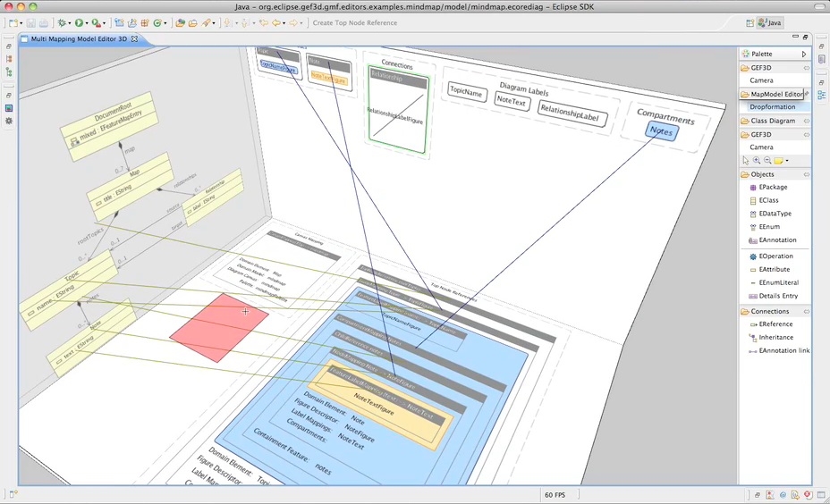The height and width of the screenshot is (504, 830).
Task: Click the Outline view icon in the right trim
Action: tap(822, 96)
